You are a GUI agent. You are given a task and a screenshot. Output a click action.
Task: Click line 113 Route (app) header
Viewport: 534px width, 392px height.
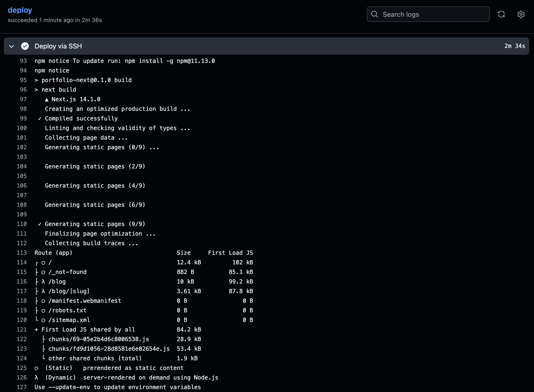click(53, 253)
